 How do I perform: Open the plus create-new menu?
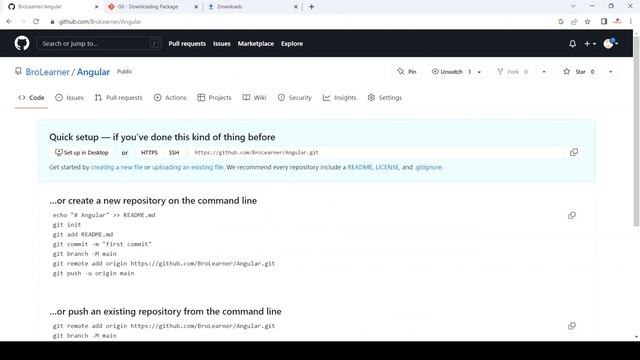pyautogui.click(x=590, y=44)
